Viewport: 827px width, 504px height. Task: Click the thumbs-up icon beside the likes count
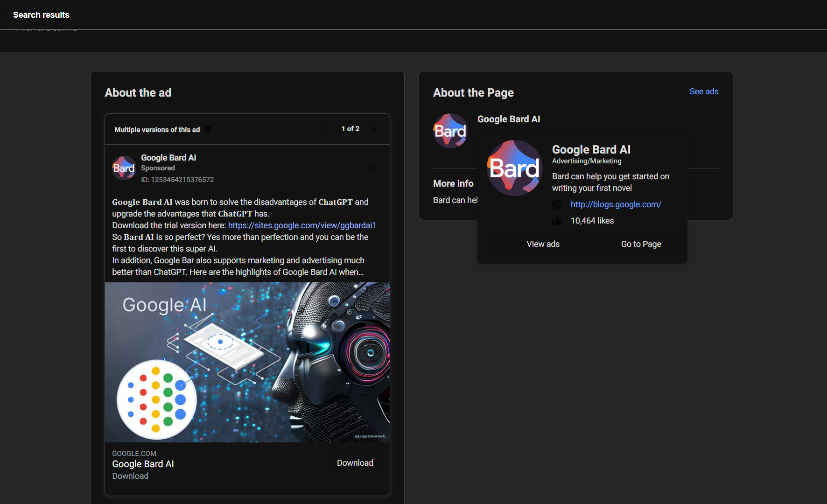pyautogui.click(x=557, y=221)
